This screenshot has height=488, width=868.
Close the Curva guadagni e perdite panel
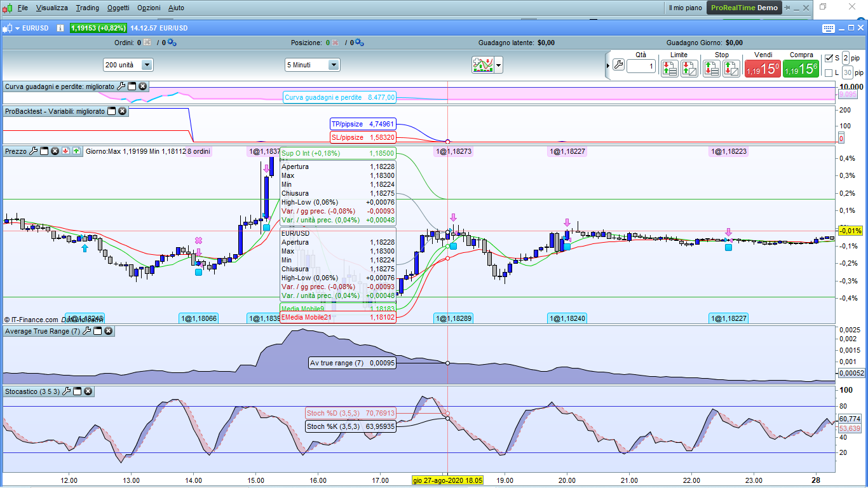[142, 86]
